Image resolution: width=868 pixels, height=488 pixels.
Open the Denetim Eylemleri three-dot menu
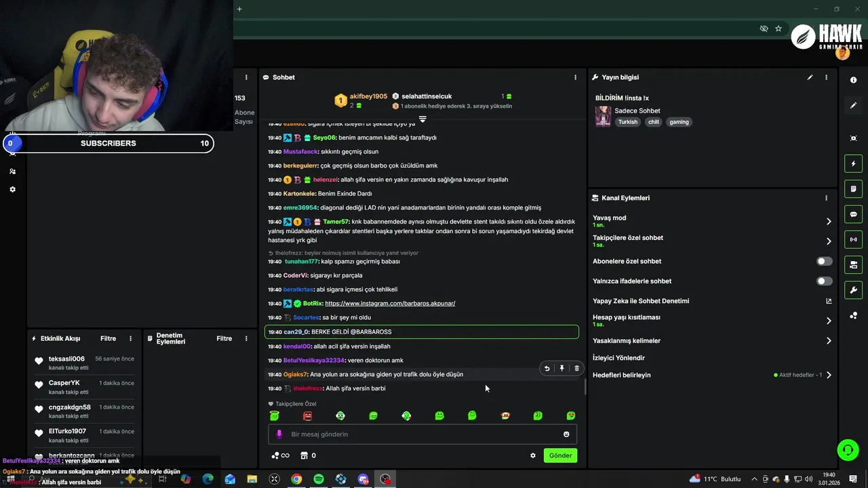tap(246, 338)
